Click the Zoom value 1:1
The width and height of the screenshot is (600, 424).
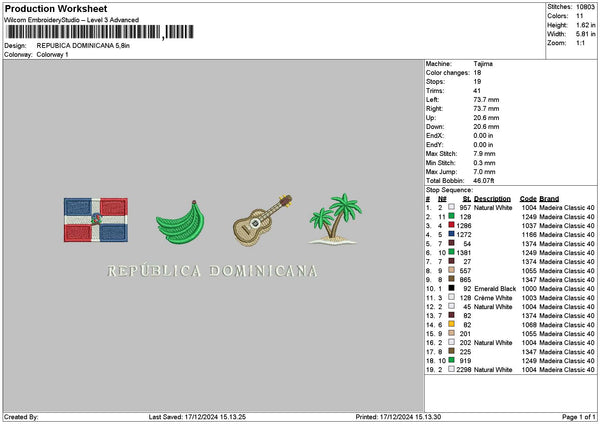click(x=580, y=43)
